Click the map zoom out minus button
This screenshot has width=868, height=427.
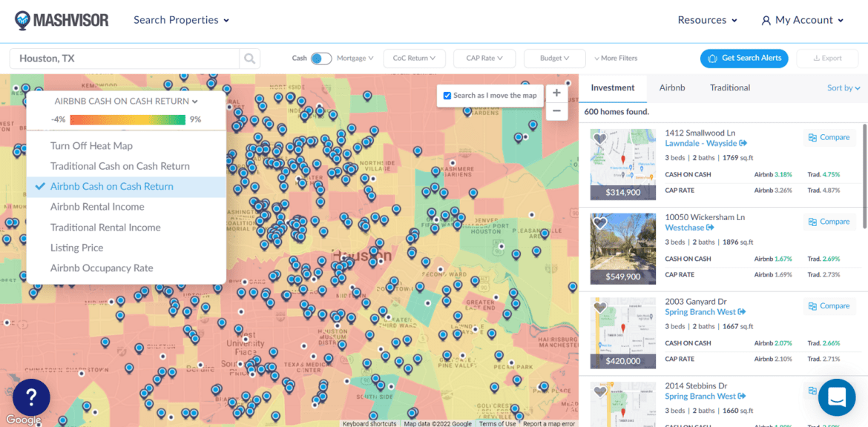[556, 112]
